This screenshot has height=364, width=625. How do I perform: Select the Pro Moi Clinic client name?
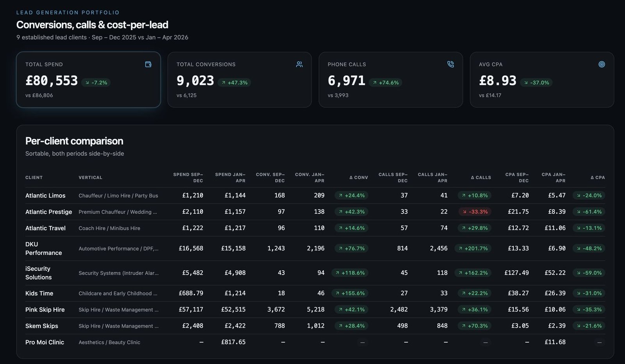(x=45, y=342)
